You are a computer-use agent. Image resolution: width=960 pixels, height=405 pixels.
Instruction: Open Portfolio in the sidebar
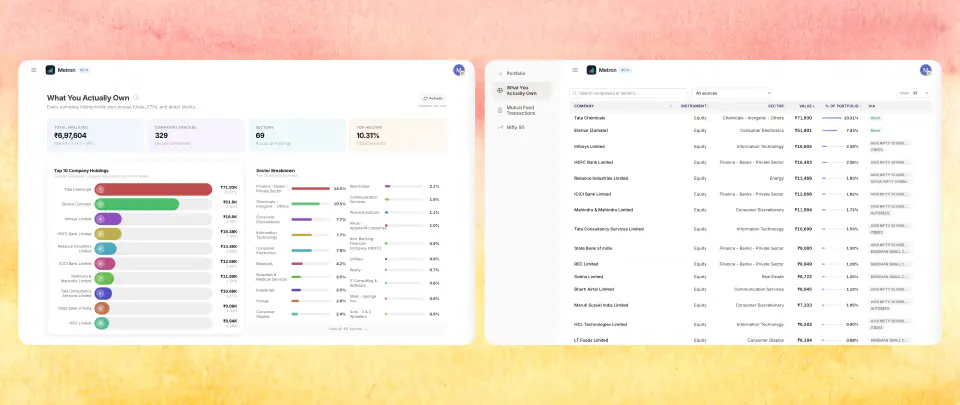click(x=515, y=73)
